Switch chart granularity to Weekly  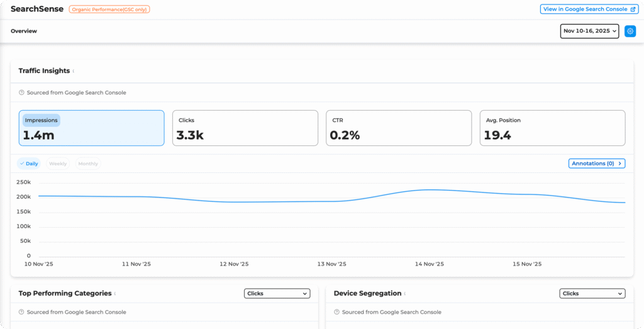tap(58, 164)
